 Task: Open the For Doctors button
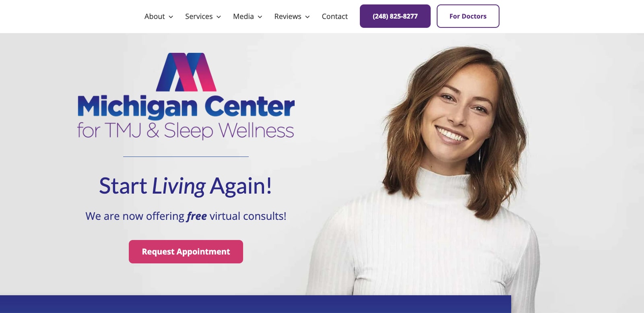pos(468,16)
